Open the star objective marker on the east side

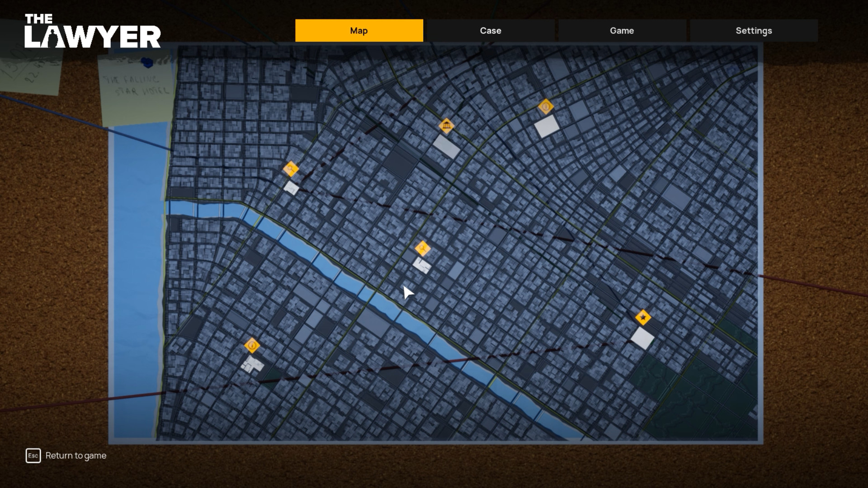(x=642, y=317)
